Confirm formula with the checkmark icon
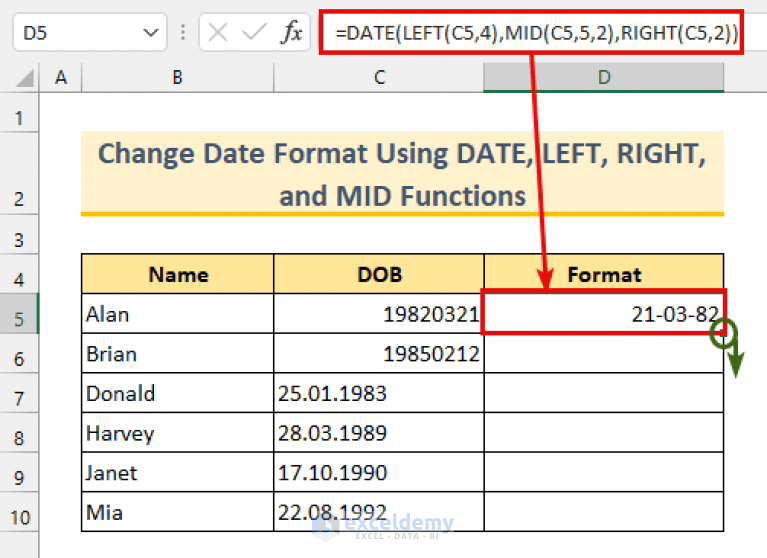767x558 pixels. [x=254, y=33]
